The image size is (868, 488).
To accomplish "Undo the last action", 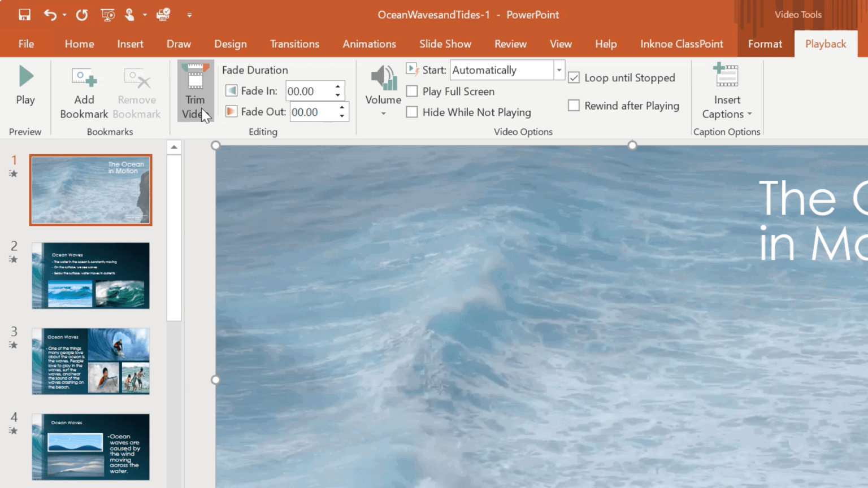I will (x=50, y=15).
